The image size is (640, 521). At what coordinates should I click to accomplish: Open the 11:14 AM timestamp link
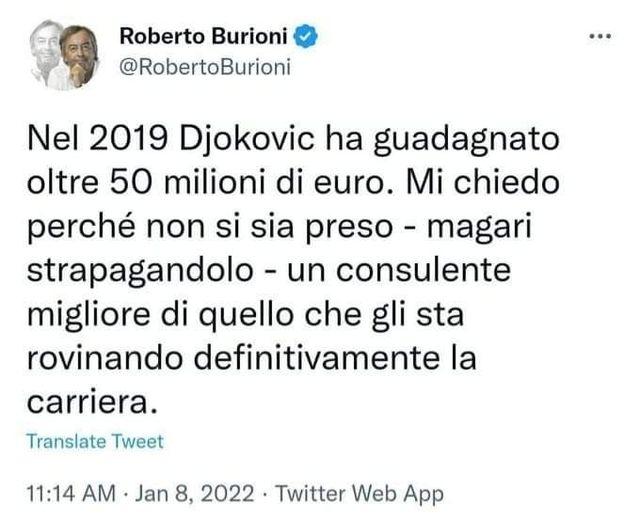[71, 493]
